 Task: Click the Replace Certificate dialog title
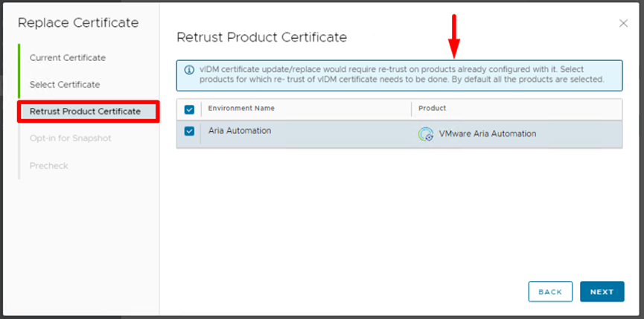pyautogui.click(x=78, y=22)
